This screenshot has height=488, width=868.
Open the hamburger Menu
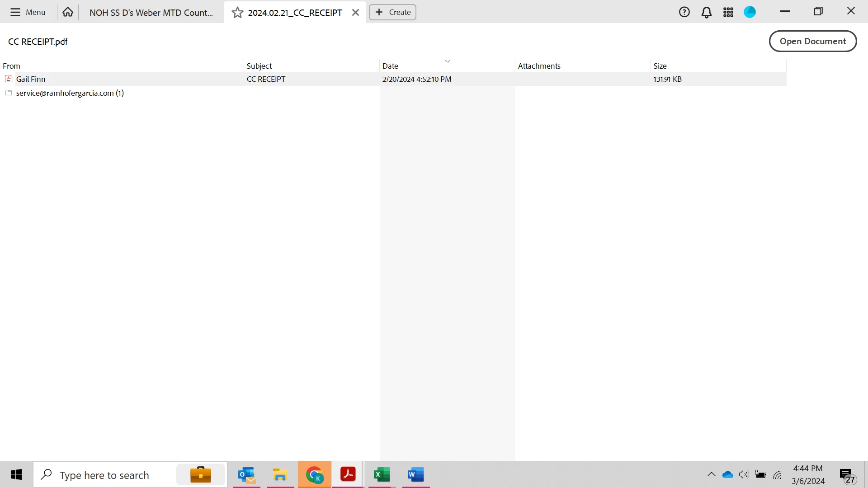pos(28,12)
